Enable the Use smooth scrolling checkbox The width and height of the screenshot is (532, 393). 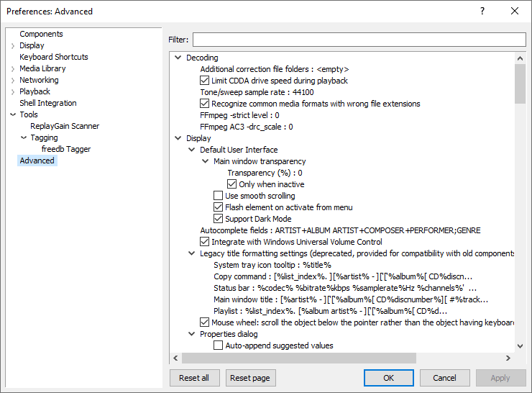pos(219,196)
